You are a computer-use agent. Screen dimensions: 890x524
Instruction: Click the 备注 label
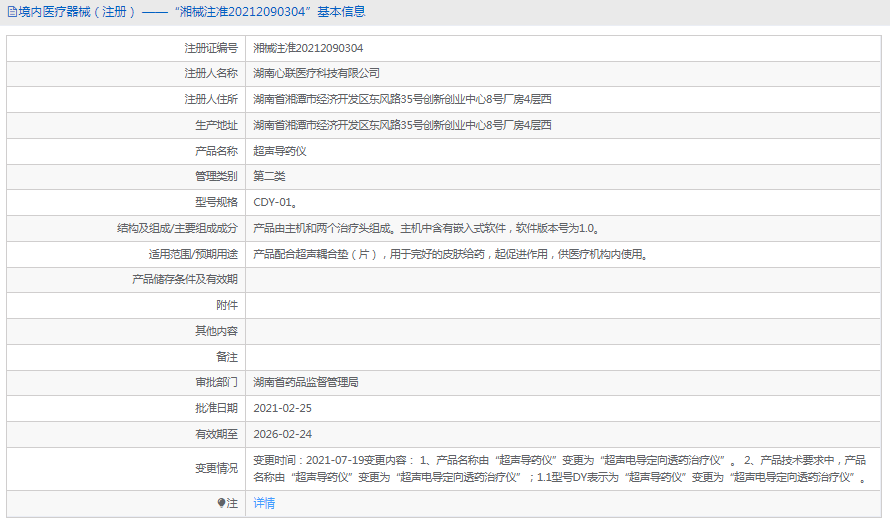(227, 357)
